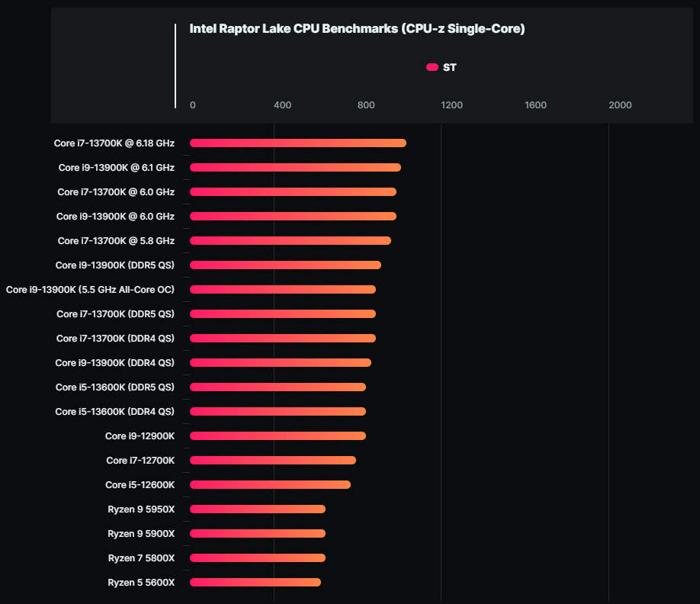Select the Core i5-12600K bar
The image size is (700, 604).
270,485
